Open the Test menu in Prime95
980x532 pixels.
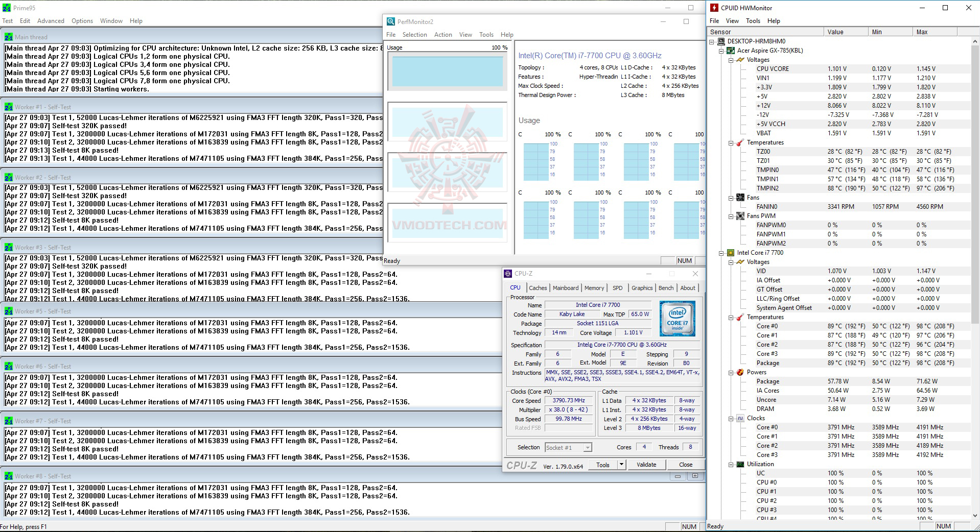click(8, 21)
